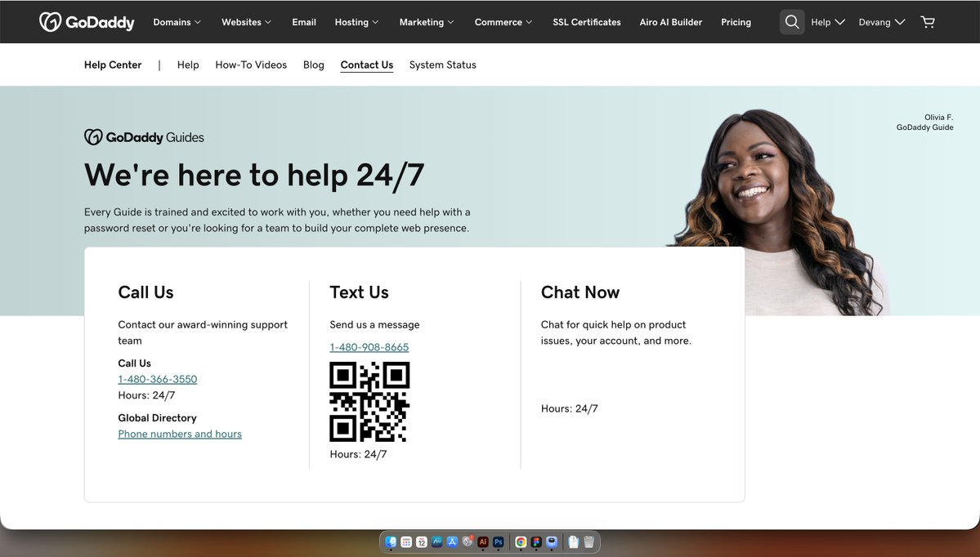This screenshot has height=557, width=980.
Task: Switch to How-To Videos tab
Action: [251, 65]
